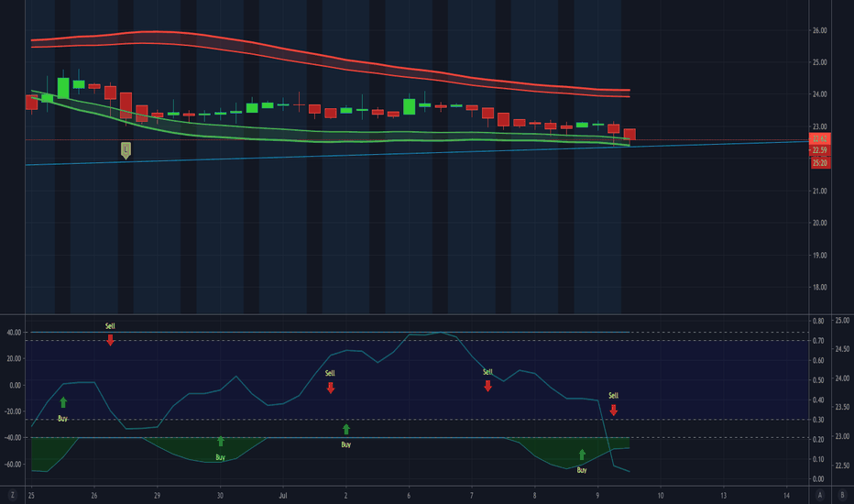This screenshot has width=854, height=504.
Task: Click the B button beside the A button
Action: [842, 495]
